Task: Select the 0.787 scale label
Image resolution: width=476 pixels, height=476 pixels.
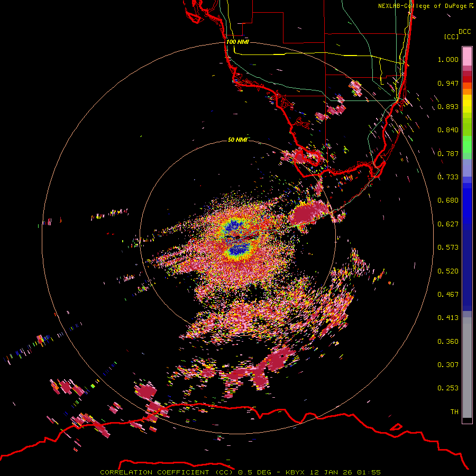Action: [448, 153]
